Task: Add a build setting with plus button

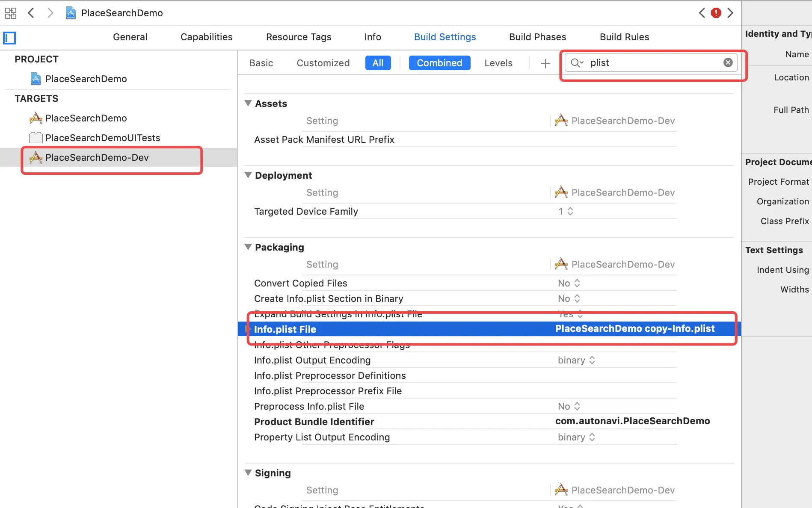Action: [x=545, y=64]
